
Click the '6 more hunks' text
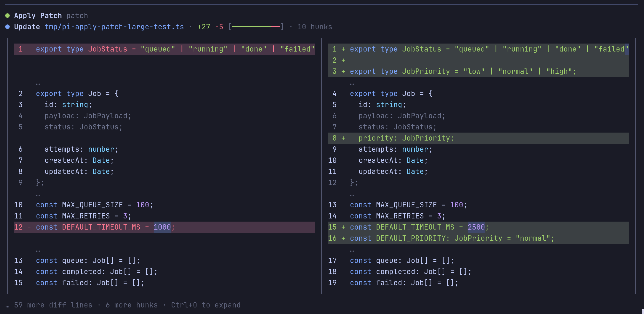point(132,305)
